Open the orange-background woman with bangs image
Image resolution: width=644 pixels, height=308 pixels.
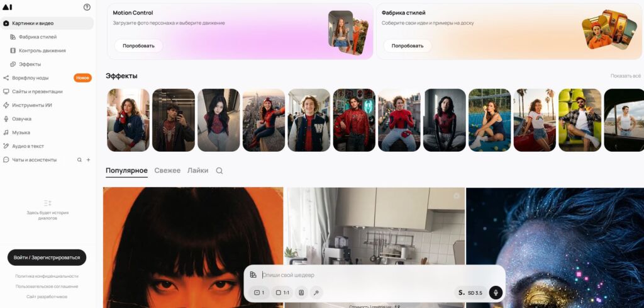[193, 248]
